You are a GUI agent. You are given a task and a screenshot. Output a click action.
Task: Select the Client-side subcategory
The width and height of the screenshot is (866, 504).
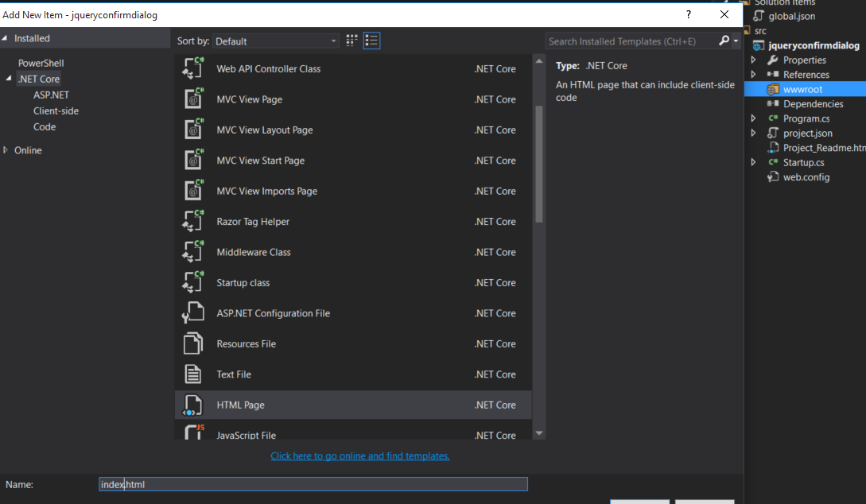tap(56, 111)
